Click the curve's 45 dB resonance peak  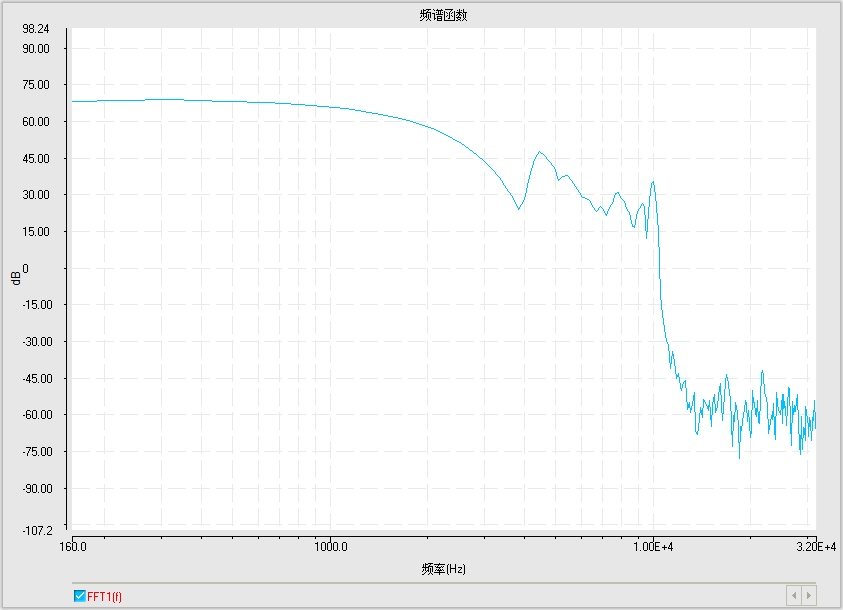point(540,152)
